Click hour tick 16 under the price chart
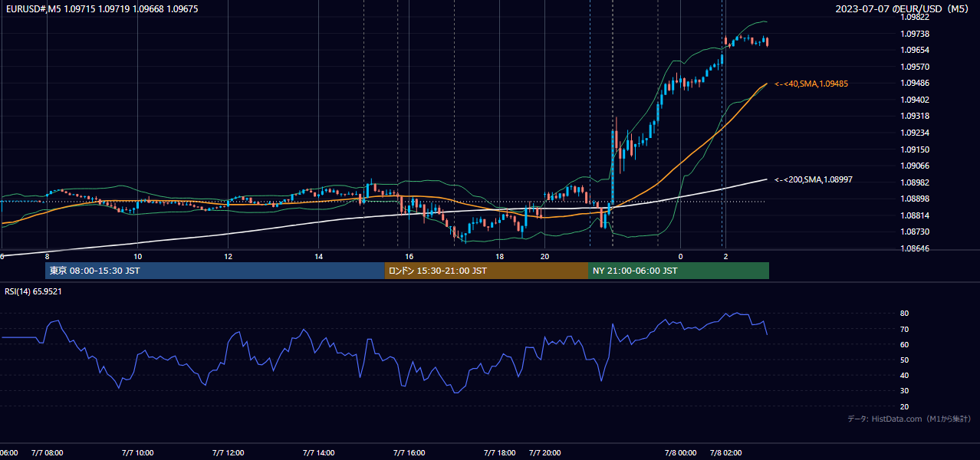This screenshot has width=980, height=460. tap(409, 256)
